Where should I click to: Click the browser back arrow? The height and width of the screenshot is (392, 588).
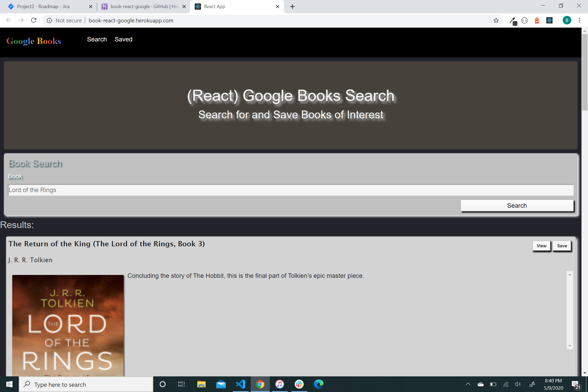pos(9,20)
